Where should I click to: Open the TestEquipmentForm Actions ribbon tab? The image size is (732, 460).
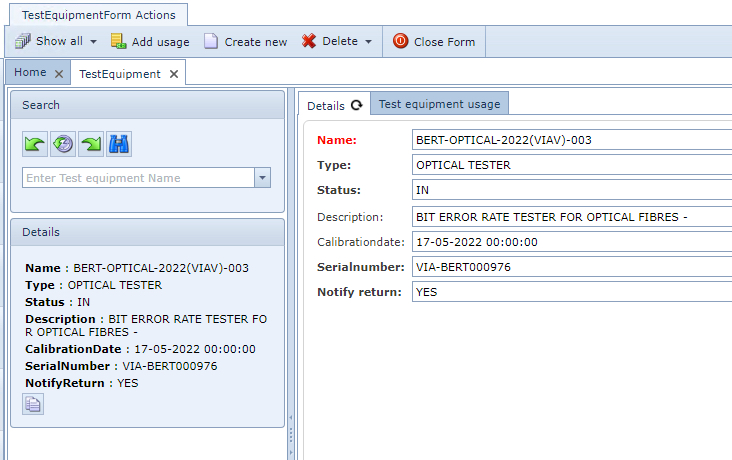pyautogui.click(x=98, y=15)
